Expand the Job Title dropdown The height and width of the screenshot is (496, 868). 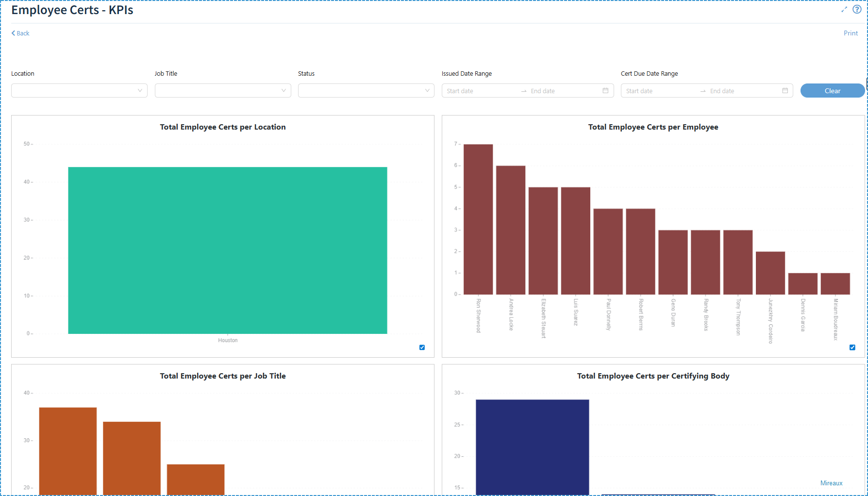(223, 91)
